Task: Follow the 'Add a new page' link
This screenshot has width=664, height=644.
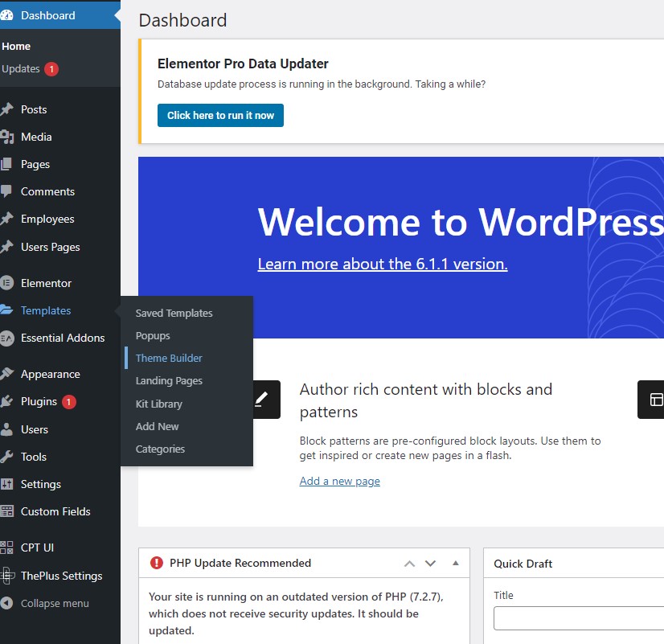Action: point(339,481)
